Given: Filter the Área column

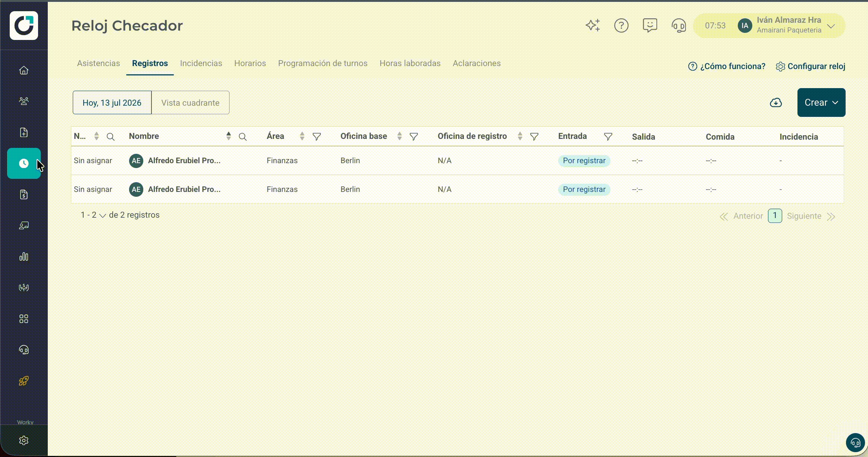Looking at the screenshot, I should point(316,137).
